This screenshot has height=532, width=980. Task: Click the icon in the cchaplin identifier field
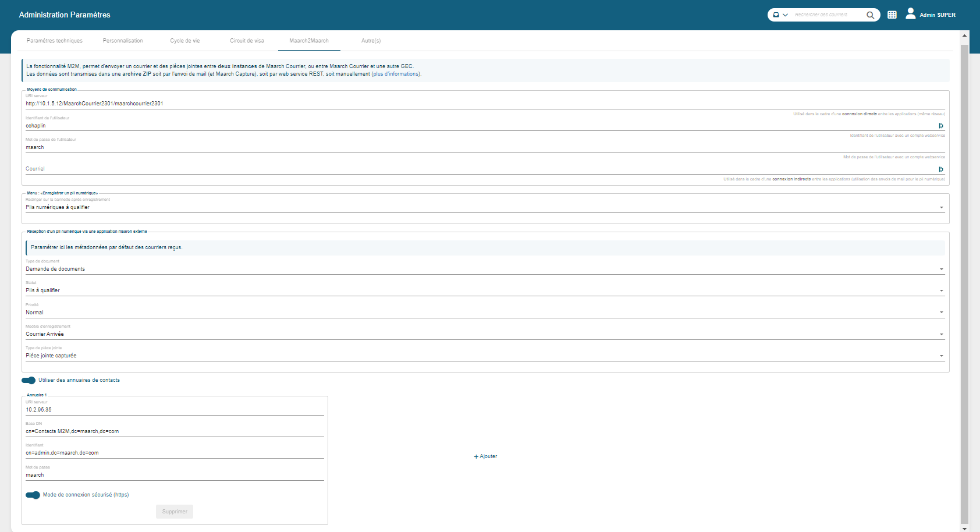tap(940, 126)
